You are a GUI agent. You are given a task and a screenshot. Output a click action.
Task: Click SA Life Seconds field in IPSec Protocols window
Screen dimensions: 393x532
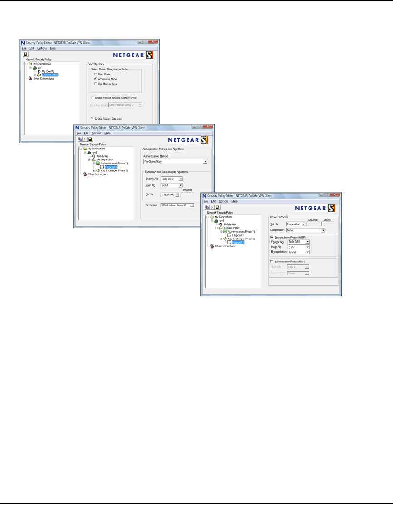(x=314, y=224)
